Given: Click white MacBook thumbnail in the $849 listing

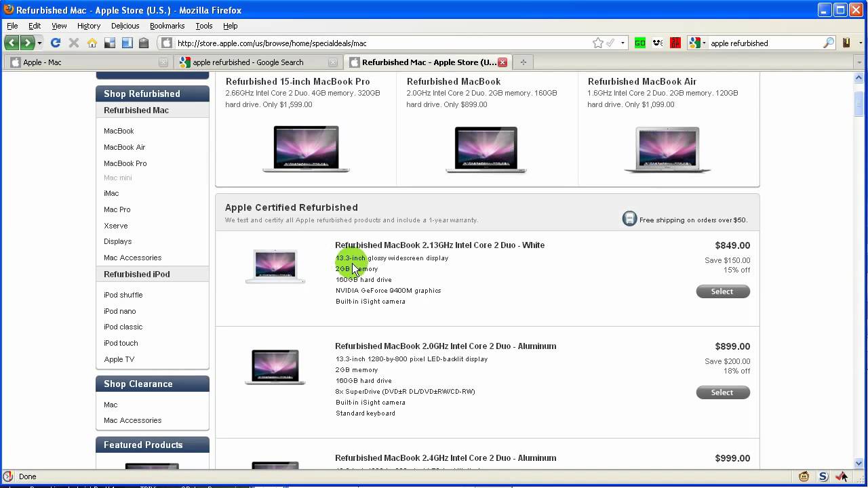Looking at the screenshot, I should 275,266.
